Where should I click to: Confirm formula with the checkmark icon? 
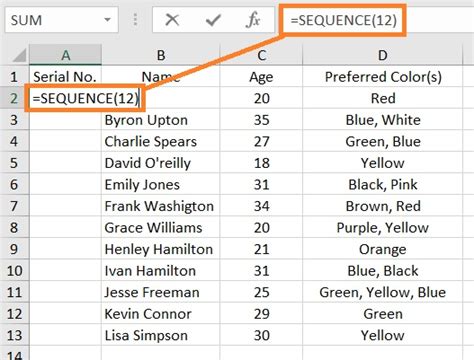coord(213,20)
